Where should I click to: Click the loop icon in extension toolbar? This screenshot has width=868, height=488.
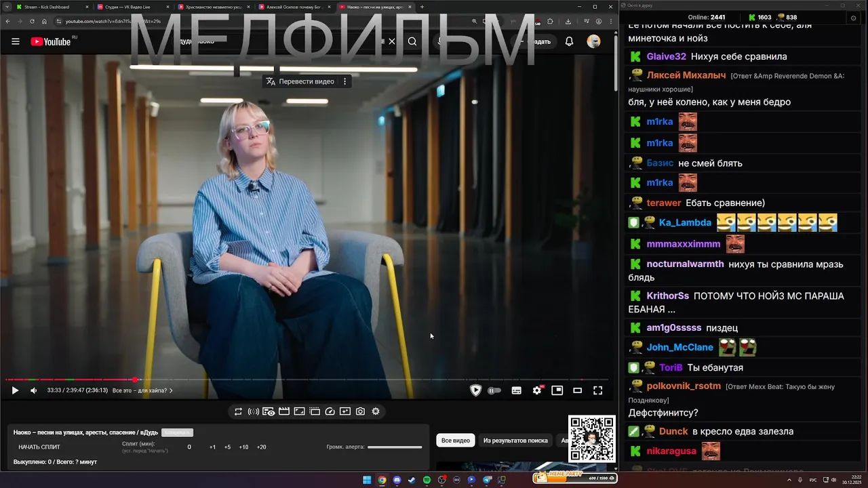coord(238,411)
